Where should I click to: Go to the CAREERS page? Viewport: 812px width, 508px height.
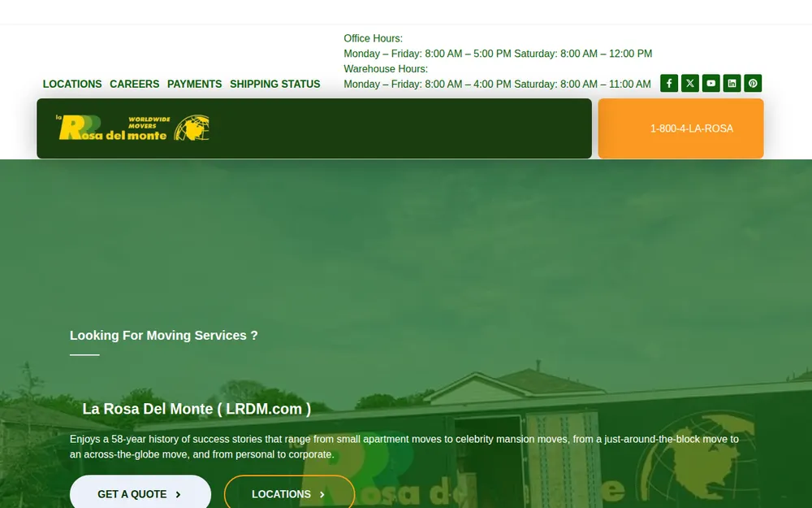pyautogui.click(x=135, y=84)
